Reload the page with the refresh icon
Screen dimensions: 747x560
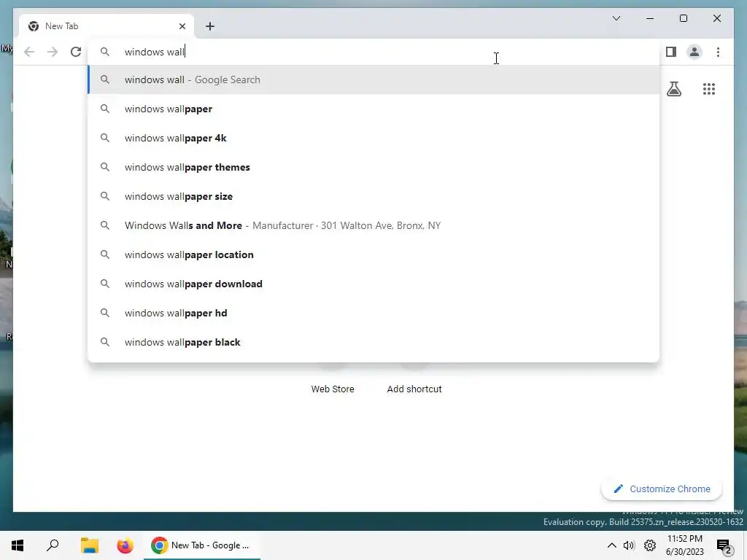click(x=76, y=52)
